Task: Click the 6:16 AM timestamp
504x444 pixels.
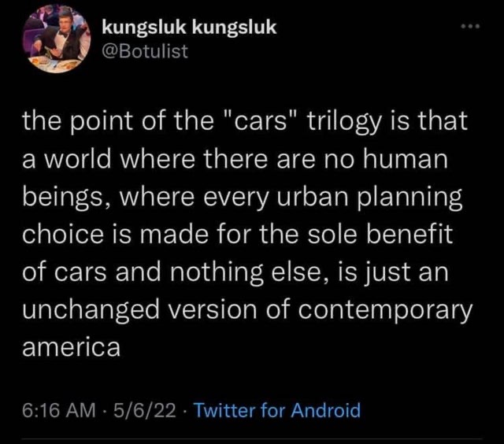Action: coord(59,410)
